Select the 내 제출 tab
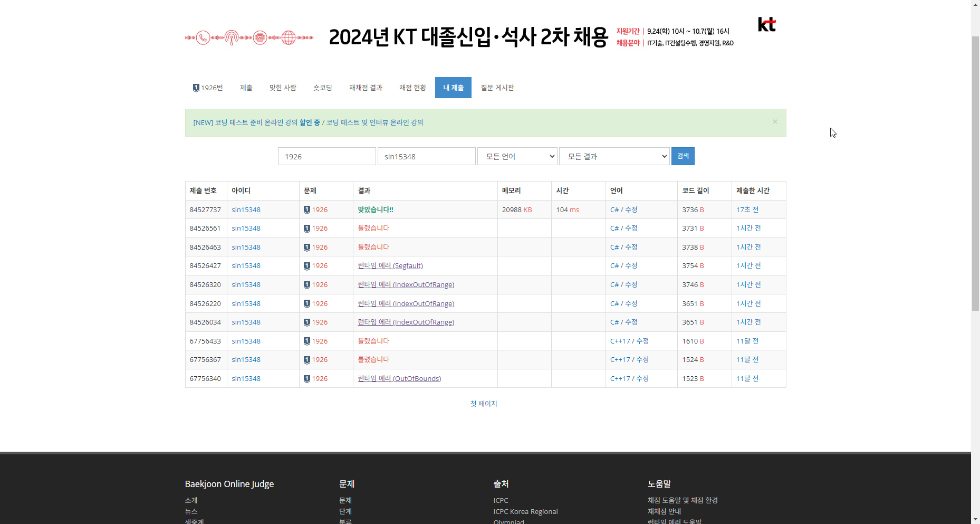Viewport: 980px width, 524px height. (453, 88)
